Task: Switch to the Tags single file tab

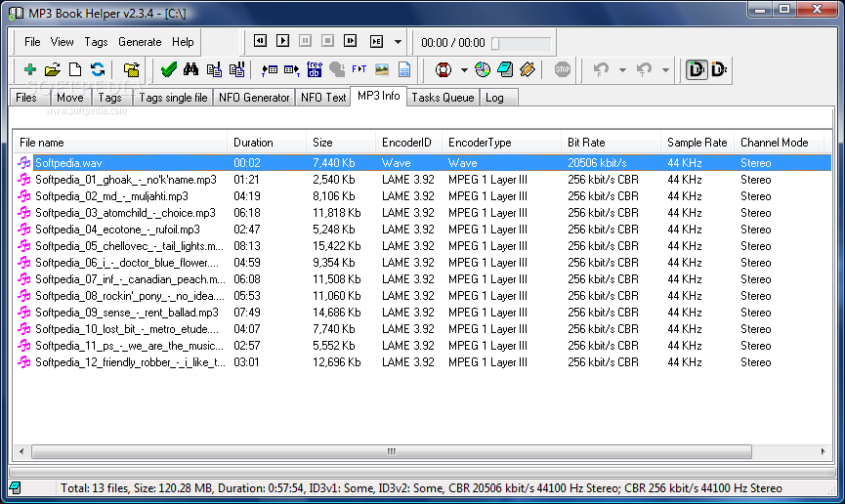Action: coord(173,98)
